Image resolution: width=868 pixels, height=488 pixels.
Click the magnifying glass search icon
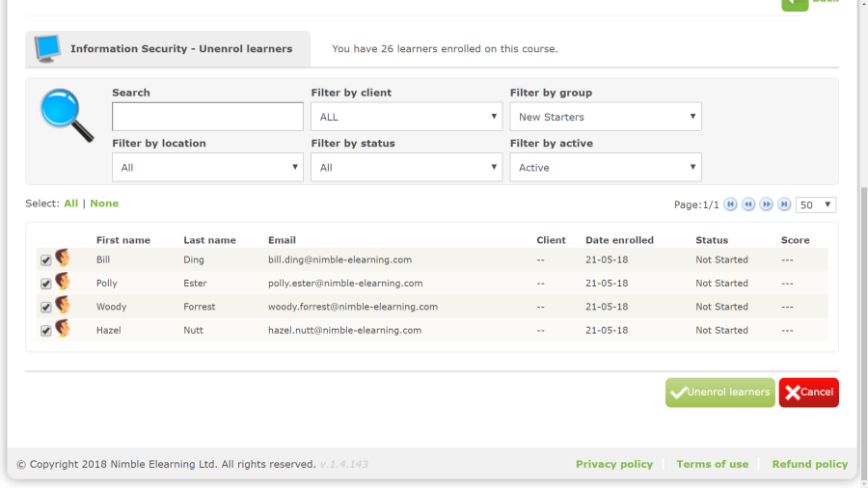coord(67,115)
